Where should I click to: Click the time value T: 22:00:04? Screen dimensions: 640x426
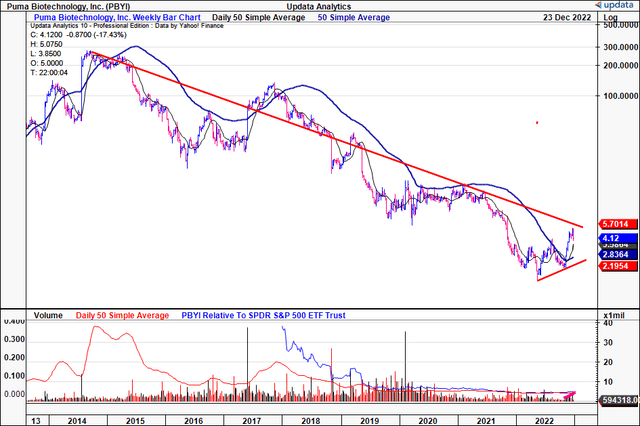(x=49, y=73)
